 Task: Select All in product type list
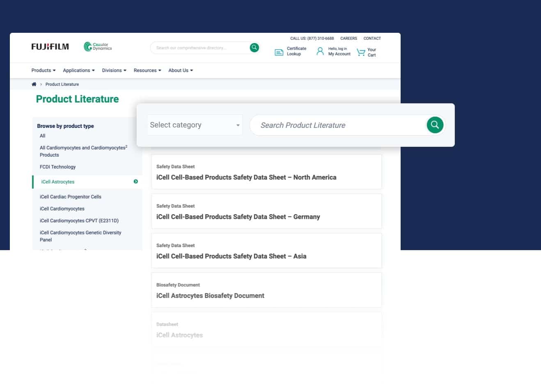(x=43, y=136)
